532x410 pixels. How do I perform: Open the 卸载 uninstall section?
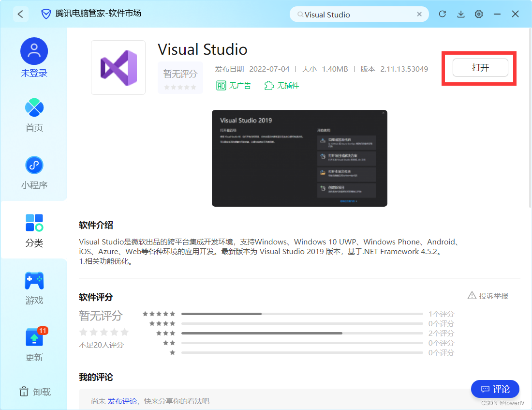click(35, 392)
